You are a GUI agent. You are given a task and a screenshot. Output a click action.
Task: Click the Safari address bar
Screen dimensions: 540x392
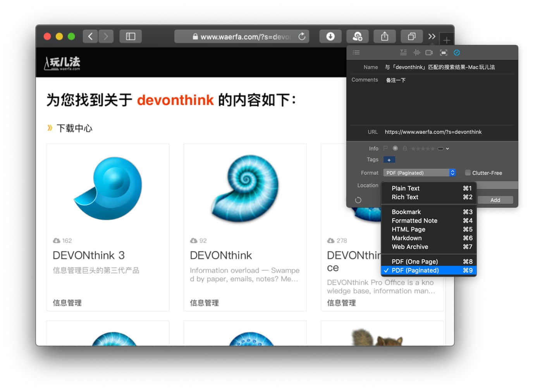(241, 36)
